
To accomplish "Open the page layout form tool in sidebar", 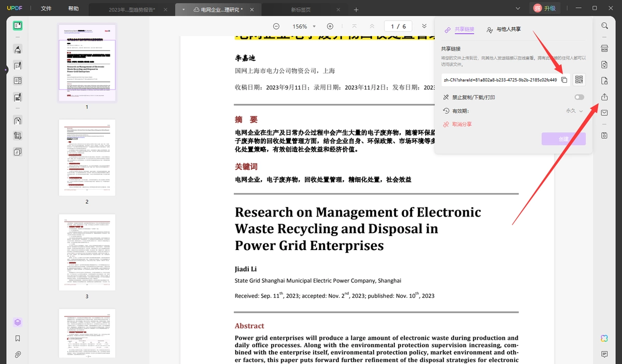I will 18,81.
